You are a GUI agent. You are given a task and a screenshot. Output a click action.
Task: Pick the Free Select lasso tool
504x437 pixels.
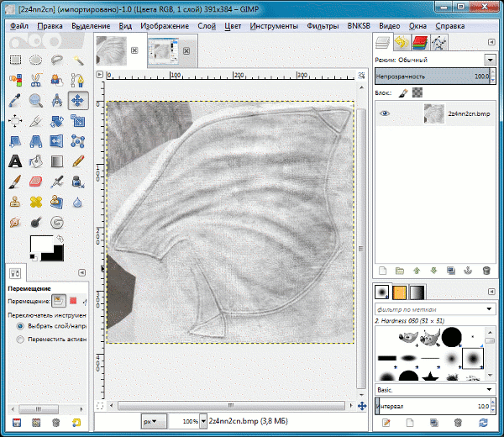(x=57, y=61)
